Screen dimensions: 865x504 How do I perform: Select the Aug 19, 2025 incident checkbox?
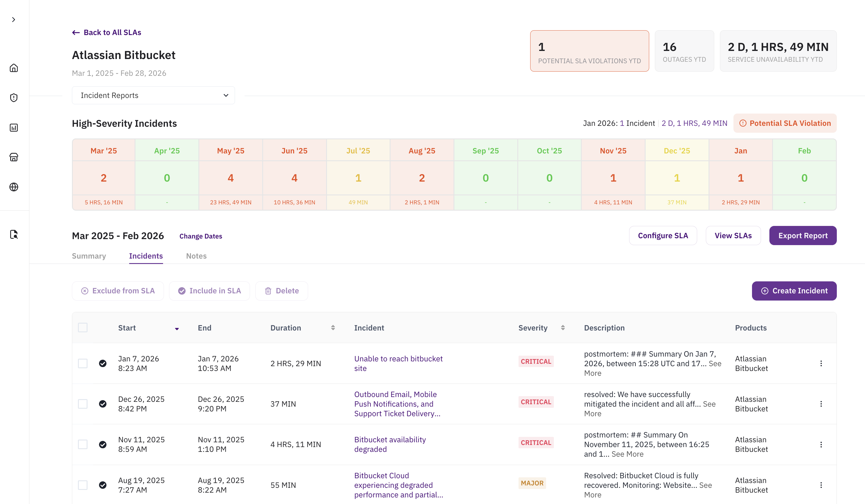[x=83, y=485]
